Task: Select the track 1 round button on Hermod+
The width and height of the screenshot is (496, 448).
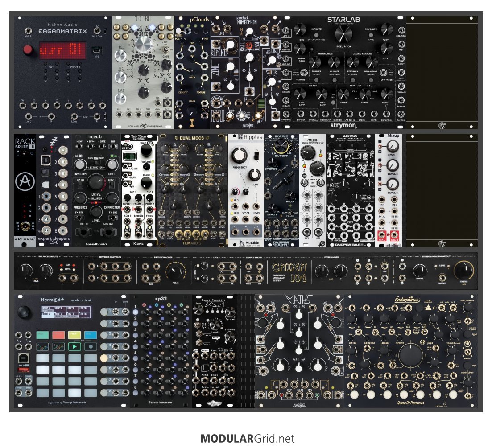Action: tap(104, 312)
